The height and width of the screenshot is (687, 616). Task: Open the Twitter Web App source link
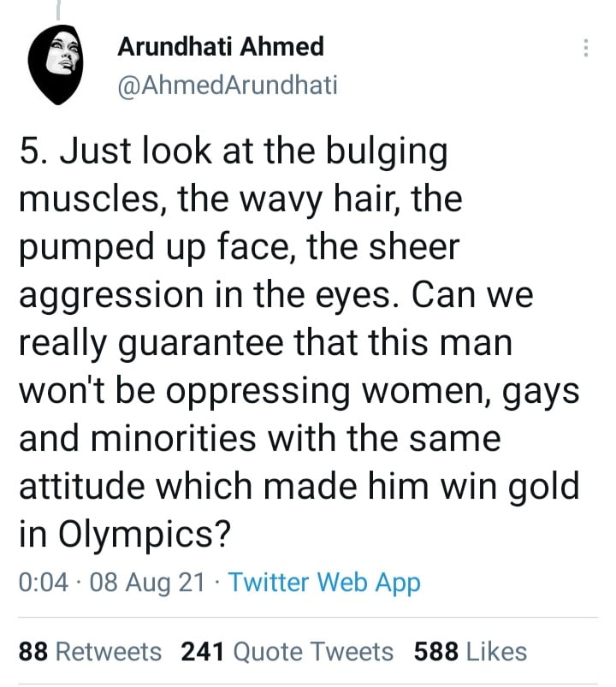325,583
